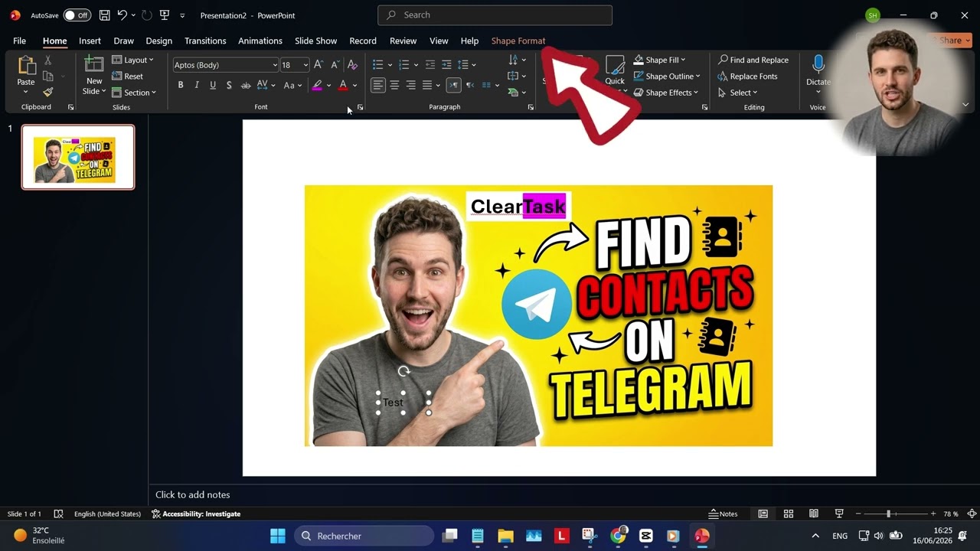Open the File menu

[x=19, y=41]
